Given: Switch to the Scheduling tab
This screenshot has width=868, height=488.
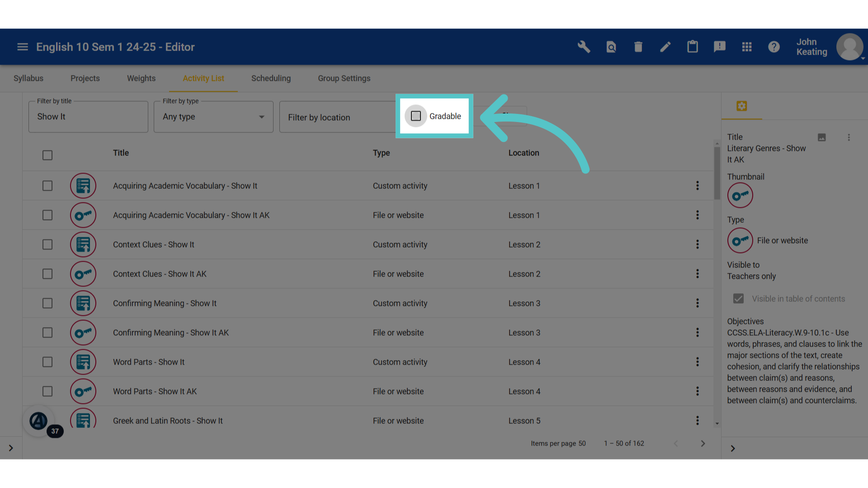Looking at the screenshot, I should click(x=271, y=79).
